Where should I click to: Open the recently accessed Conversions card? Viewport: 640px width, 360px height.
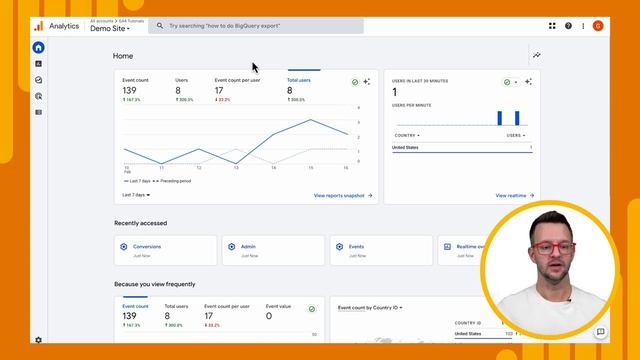166,250
